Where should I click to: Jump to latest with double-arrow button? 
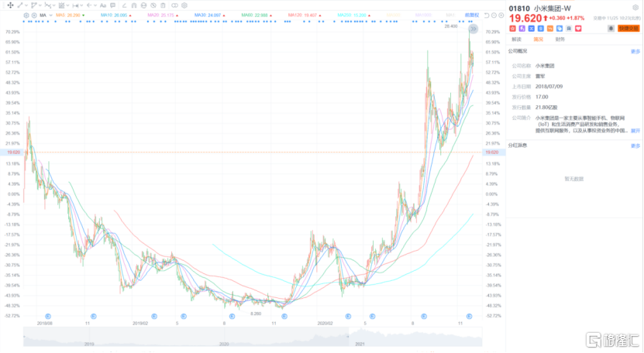474,29
